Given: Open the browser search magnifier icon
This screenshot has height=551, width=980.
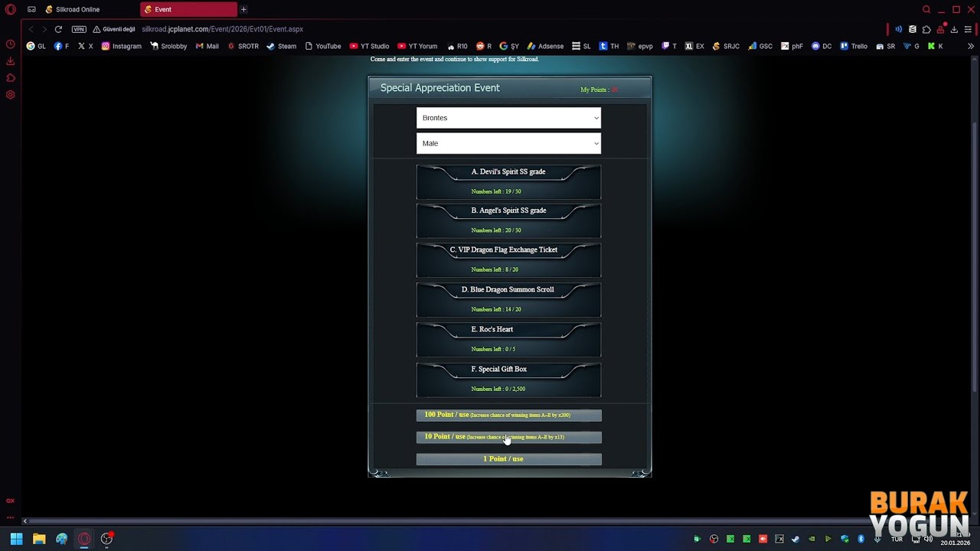Looking at the screenshot, I should pos(926,9).
